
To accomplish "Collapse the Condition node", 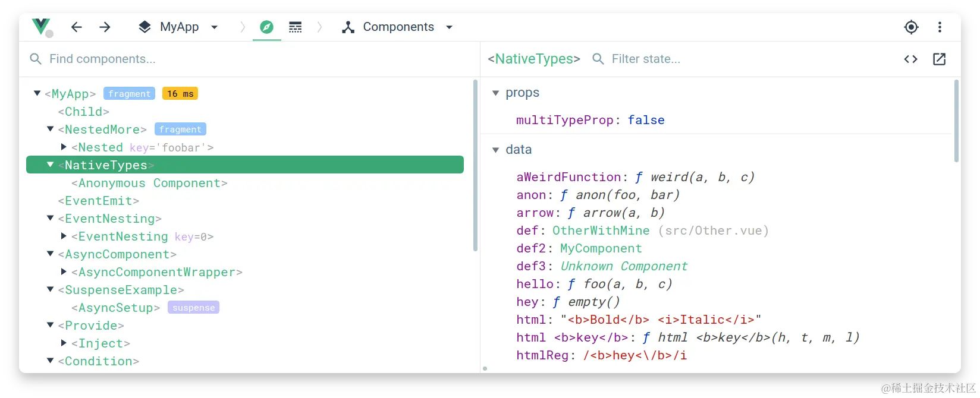I will click(51, 361).
